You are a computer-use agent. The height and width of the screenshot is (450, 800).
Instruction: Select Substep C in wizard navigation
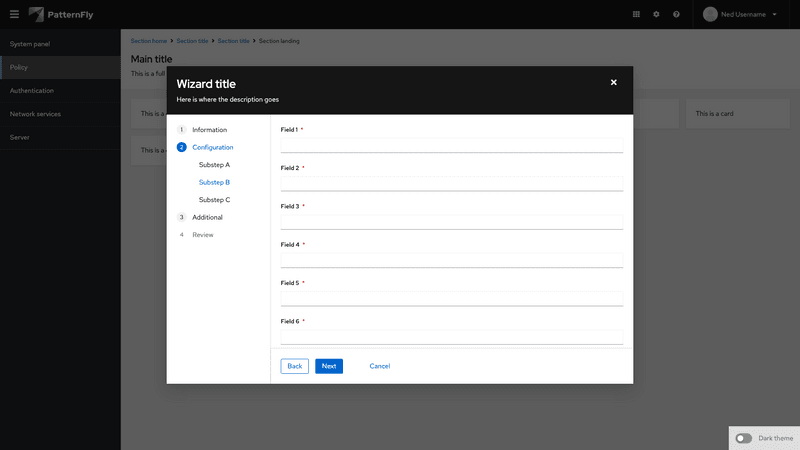pyautogui.click(x=214, y=200)
